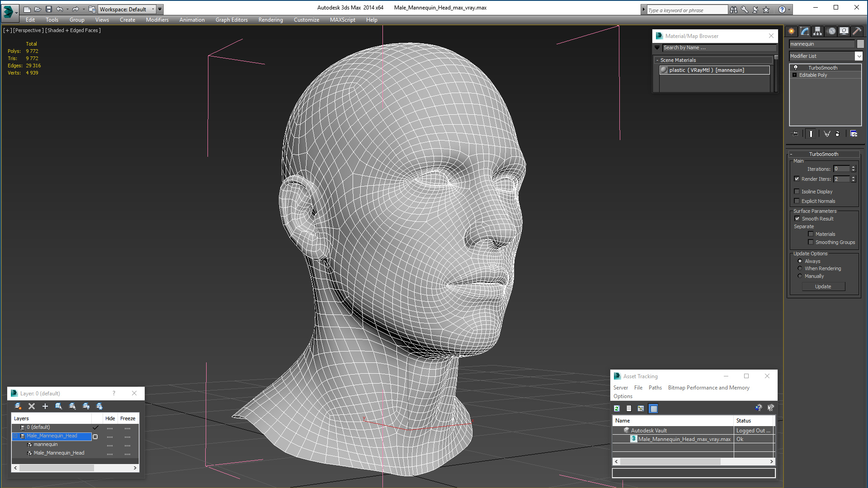
Task: Select Manually radio button in Update Options
Action: tap(800, 275)
